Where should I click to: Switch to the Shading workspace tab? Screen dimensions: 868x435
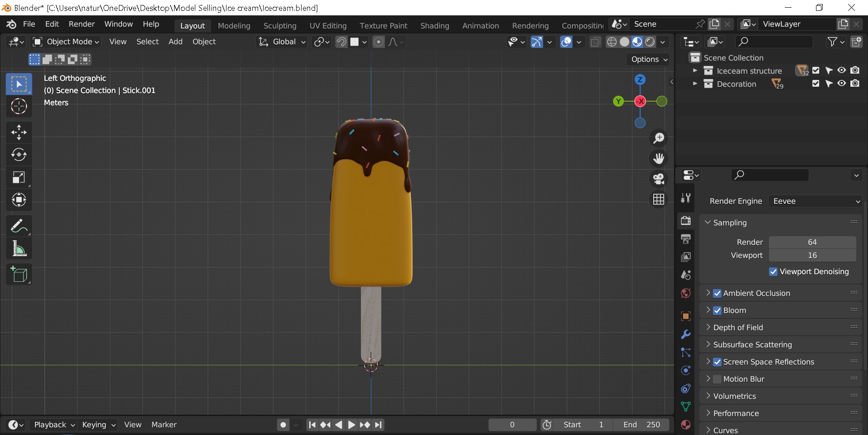point(434,26)
